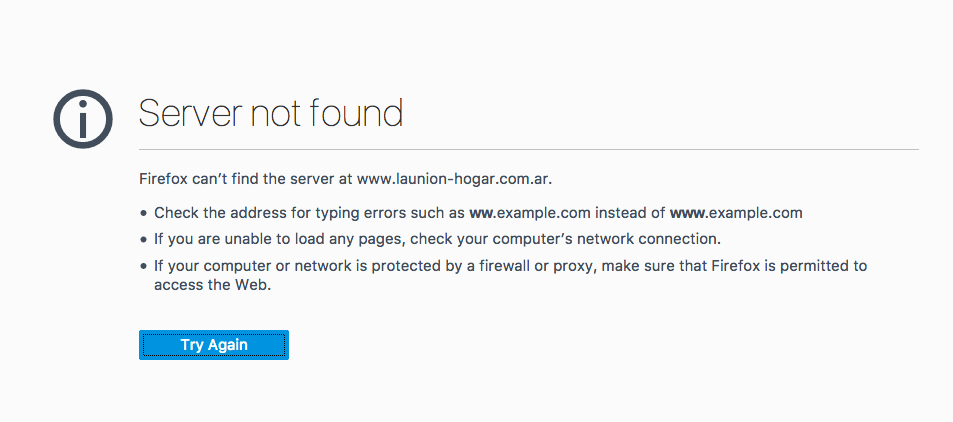953x422 pixels.
Task: Click the second bullet point marker
Action: click(x=144, y=240)
